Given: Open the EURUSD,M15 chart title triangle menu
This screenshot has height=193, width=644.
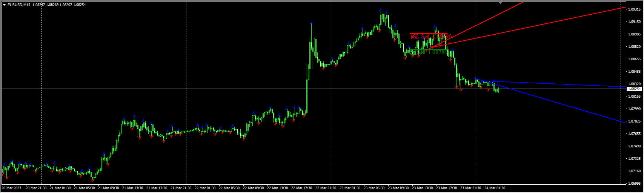Looking at the screenshot, I should click(4, 5).
